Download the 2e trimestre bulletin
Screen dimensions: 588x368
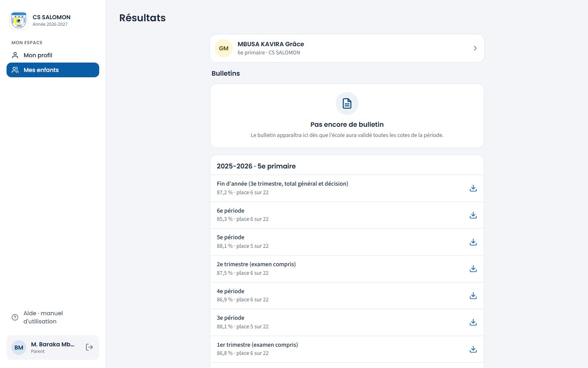click(473, 269)
